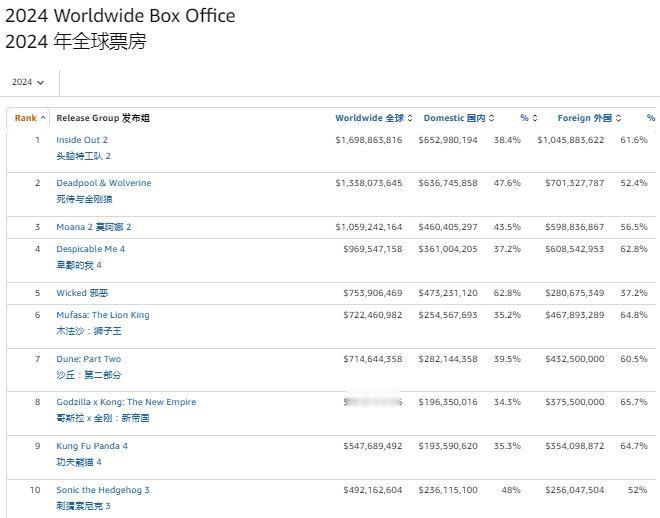
Task: Select worldwide total $492,162,604
Action: point(373,490)
